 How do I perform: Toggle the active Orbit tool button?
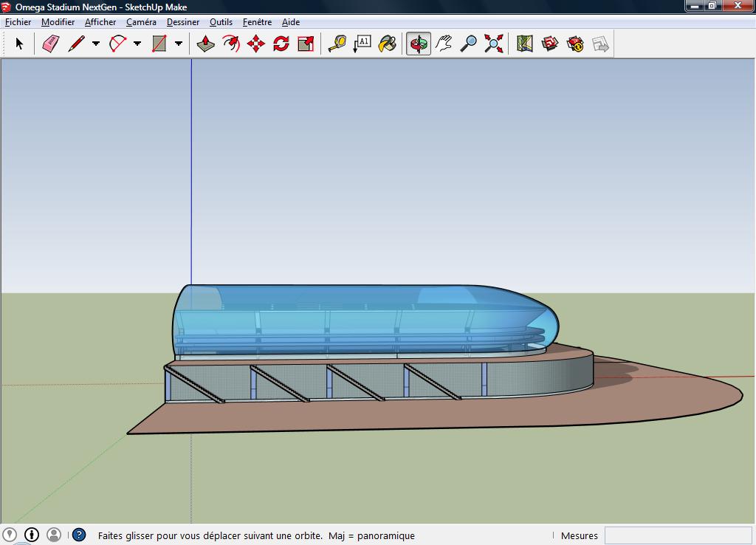(x=419, y=44)
